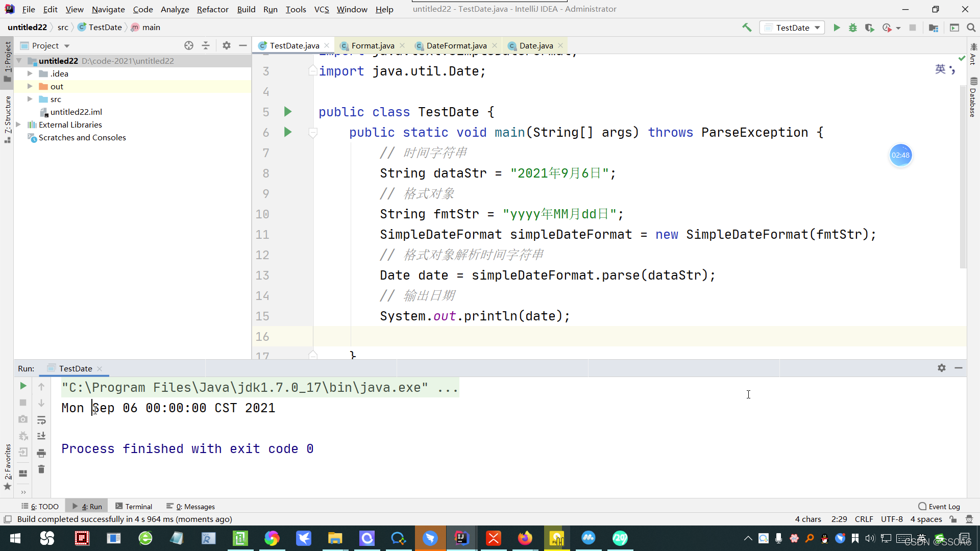Expand the out folder
This screenshot has width=980, height=551.
click(30, 86)
